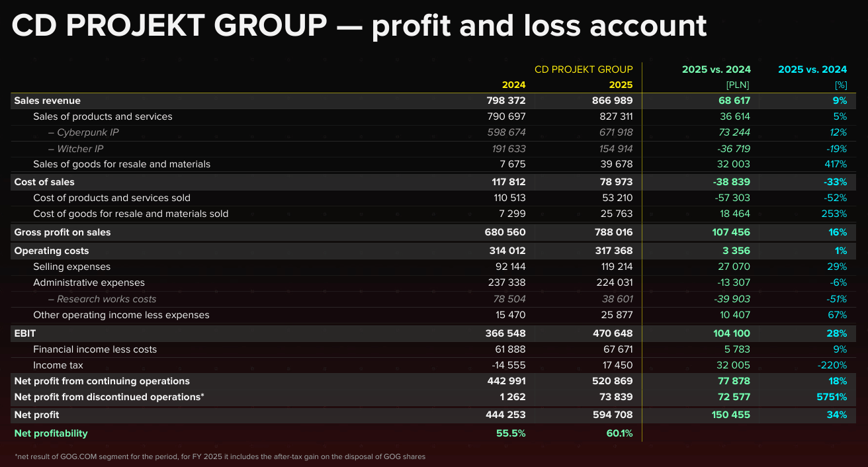This screenshot has width=868, height=467.
Task: Click the 2025 net profit value 594 708
Action: pyautogui.click(x=612, y=415)
